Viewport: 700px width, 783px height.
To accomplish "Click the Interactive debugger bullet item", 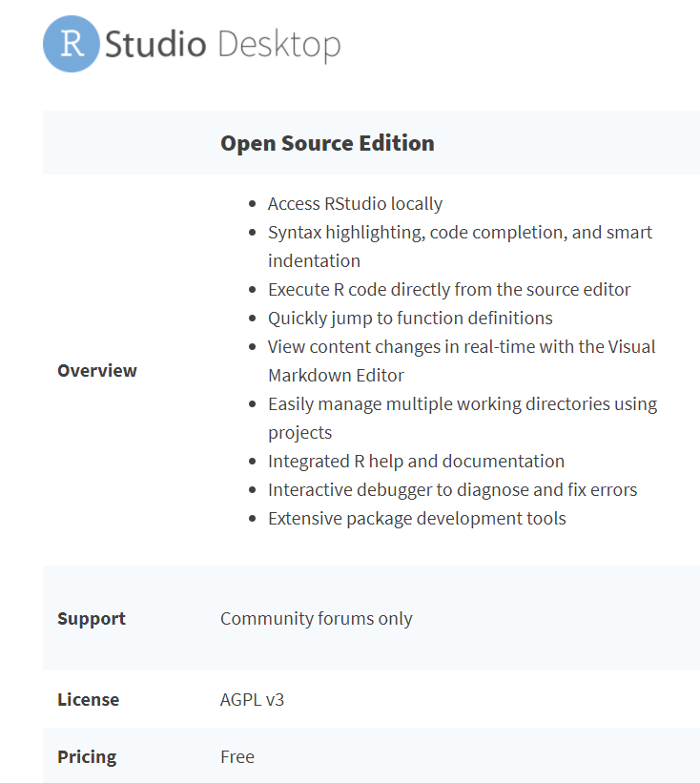I will coord(452,489).
